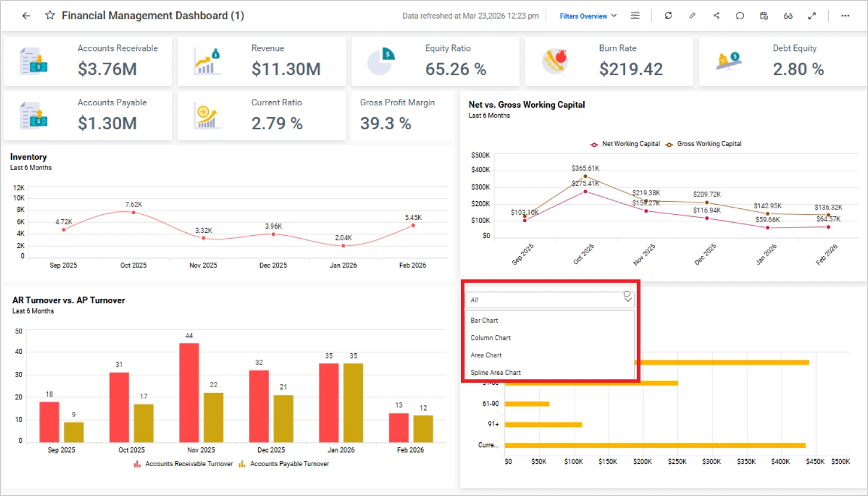
Task: Click the Revenue card chart icon
Action: [x=207, y=61]
